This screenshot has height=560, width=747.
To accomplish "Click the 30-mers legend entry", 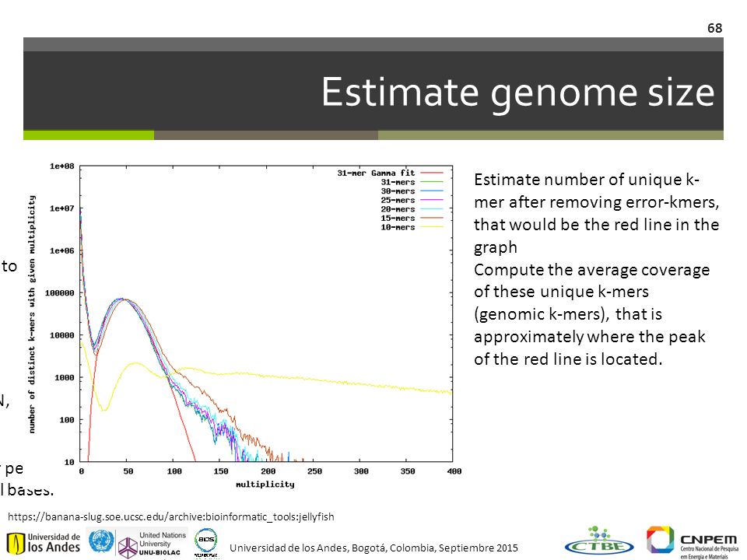I will coord(412,191).
